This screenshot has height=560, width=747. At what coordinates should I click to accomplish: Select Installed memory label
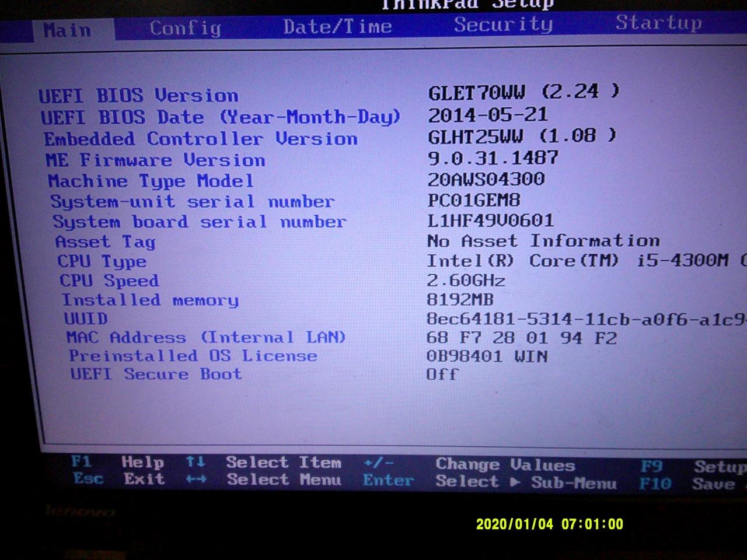151,300
